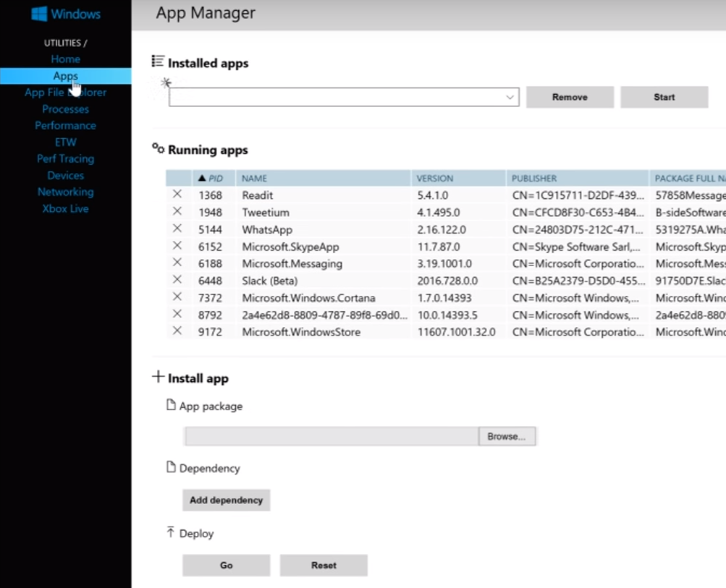The width and height of the screenshot is (726, 588).
Task: Click version 2016.728.0.0 cell
Action: pyautogui.click(x=447, y=281)
